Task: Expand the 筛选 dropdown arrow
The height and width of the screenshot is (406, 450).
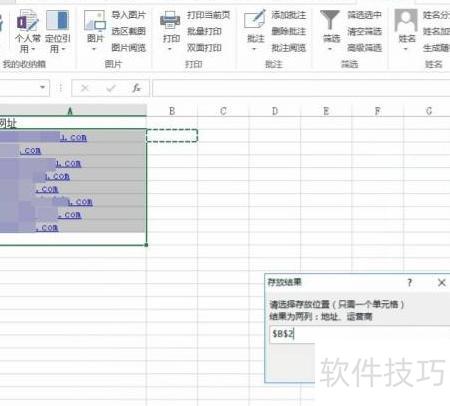Action: point(330,49)
